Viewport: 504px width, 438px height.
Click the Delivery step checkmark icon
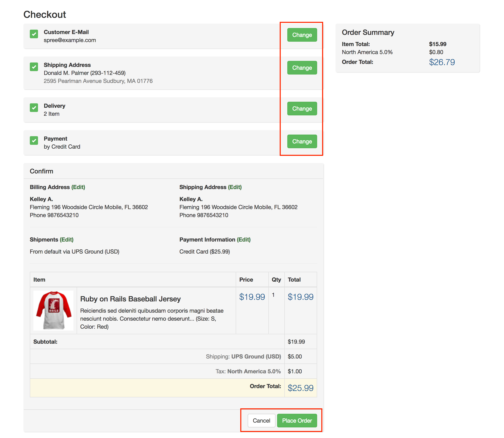(34, 108)
